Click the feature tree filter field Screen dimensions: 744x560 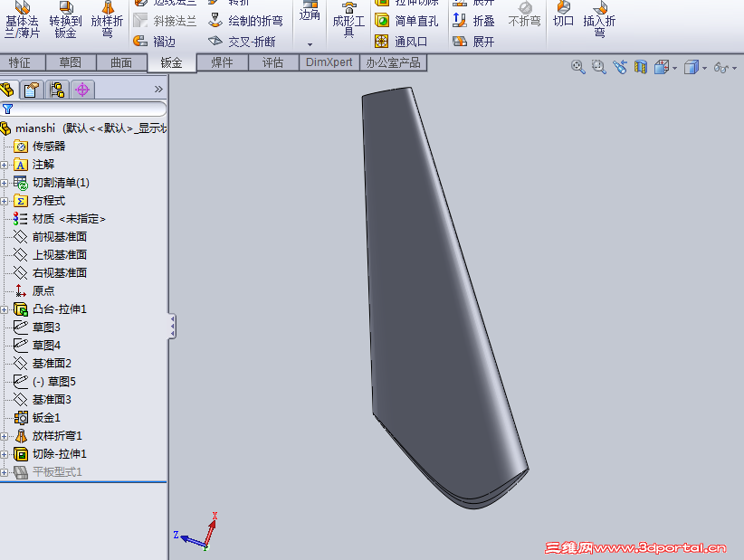pyautogui.click(x=83, y=109)
